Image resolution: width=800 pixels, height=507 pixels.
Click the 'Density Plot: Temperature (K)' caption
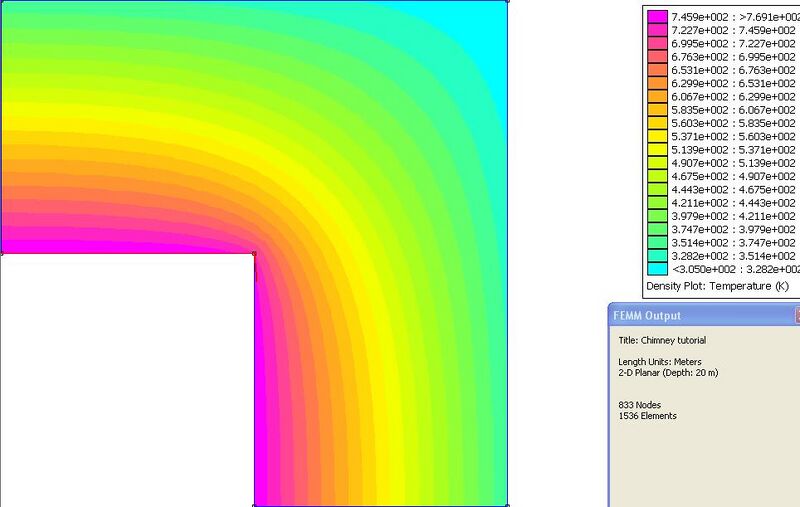point(717,286)
